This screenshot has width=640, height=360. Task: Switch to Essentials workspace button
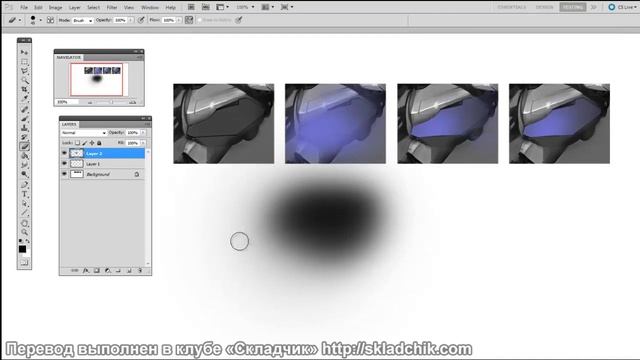point(512,7)
